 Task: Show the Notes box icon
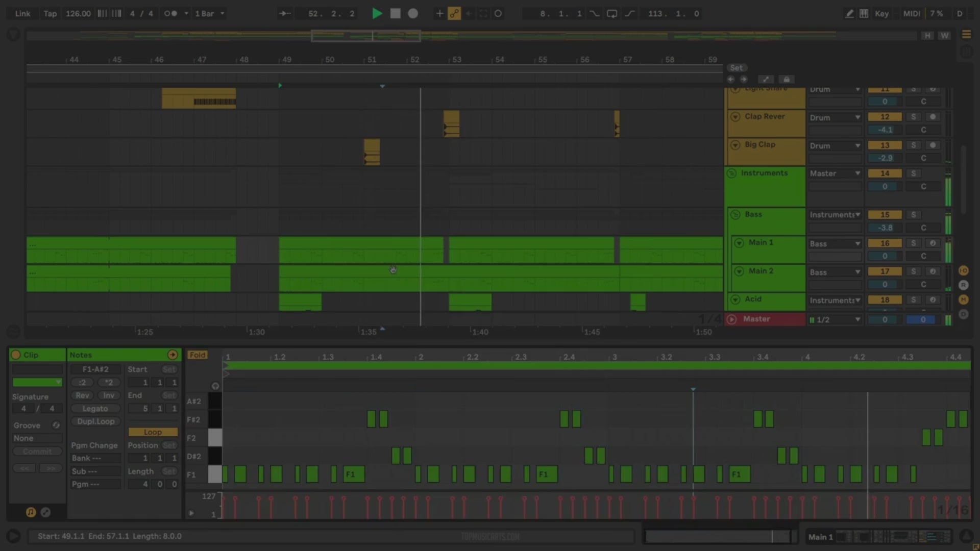pyautogui.click(x=31, y=512)
